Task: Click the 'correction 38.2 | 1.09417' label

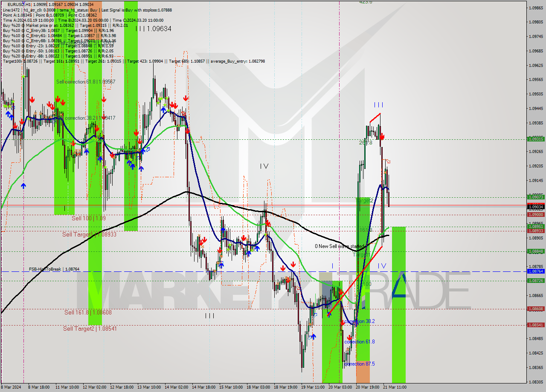Action: tap(90, 118)
